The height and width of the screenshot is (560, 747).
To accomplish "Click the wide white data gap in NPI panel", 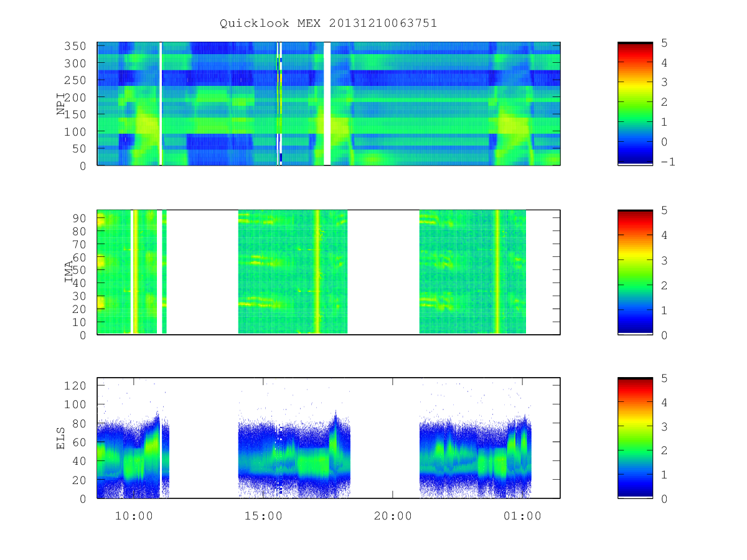I will [x=327, y=104].
